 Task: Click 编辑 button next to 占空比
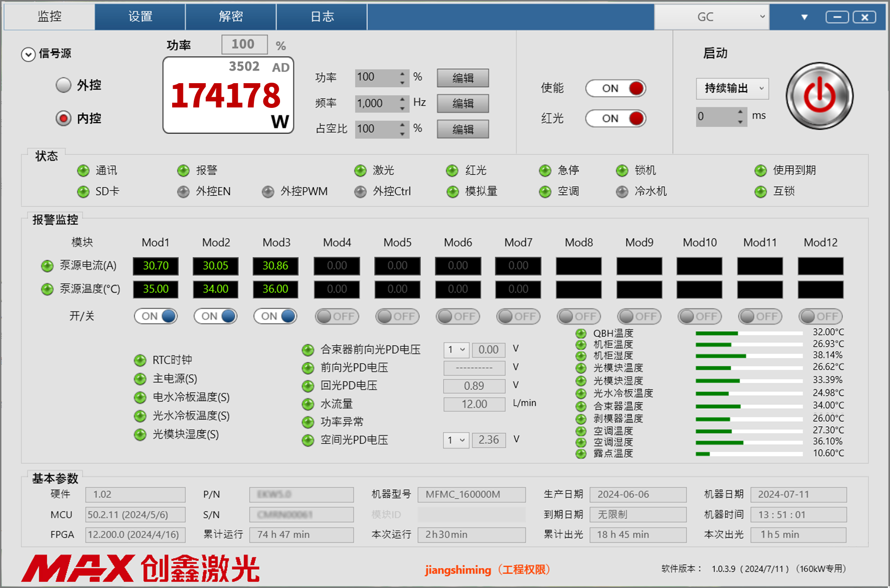pyautogui.click(x=463, y=129)
